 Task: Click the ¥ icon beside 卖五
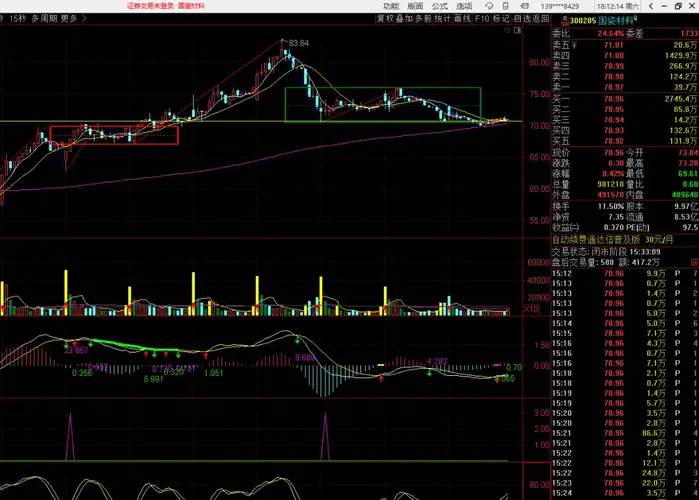click(x=574, y=45)
